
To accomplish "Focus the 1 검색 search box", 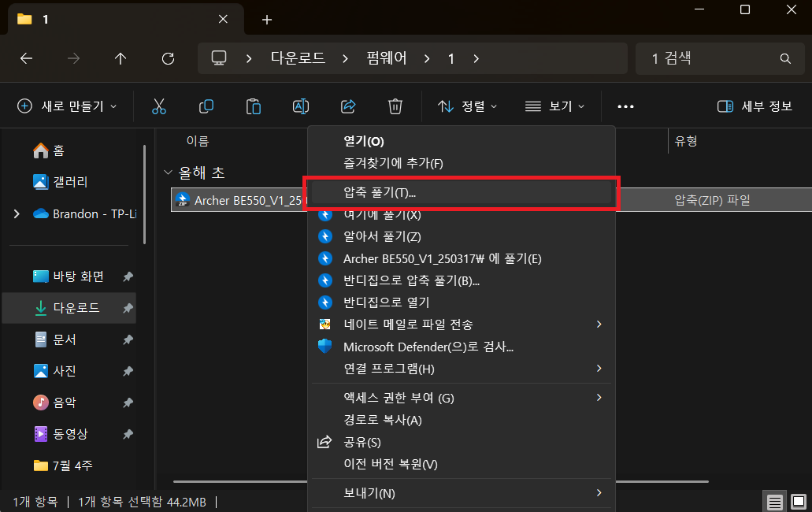I will click(720, 58).
